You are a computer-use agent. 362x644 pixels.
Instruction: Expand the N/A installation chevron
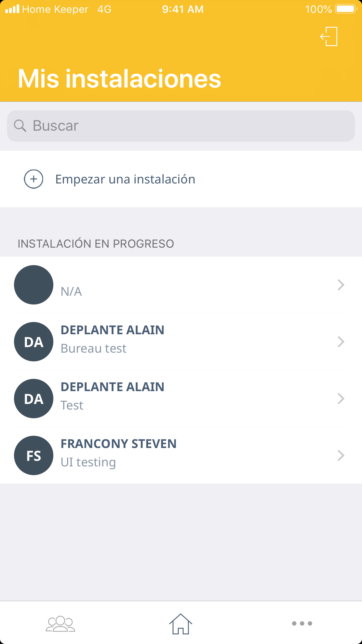pyautogui.click(x=341, y=285)
